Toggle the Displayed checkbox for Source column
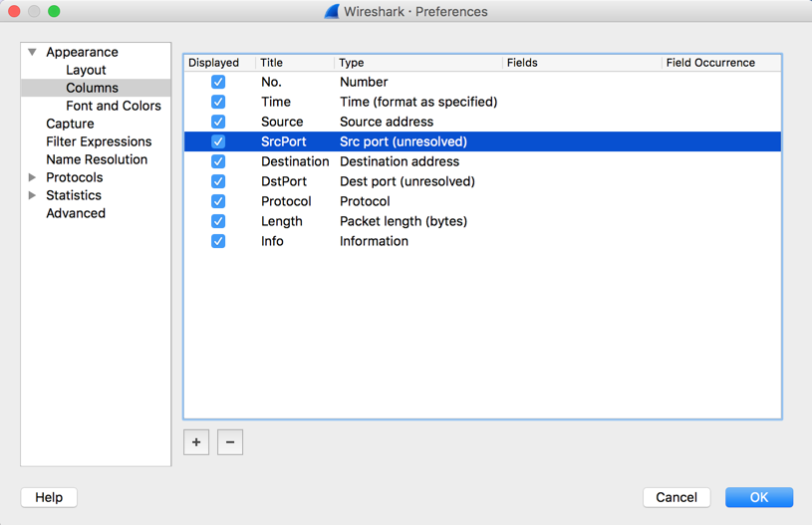This screenshot has height=525, width=812. point(218,122)
